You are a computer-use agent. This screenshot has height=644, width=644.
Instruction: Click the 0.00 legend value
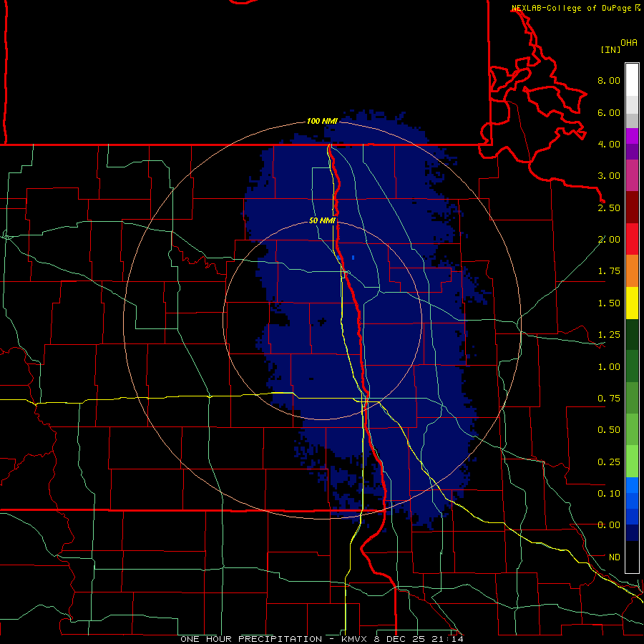(x=609, y=525)
